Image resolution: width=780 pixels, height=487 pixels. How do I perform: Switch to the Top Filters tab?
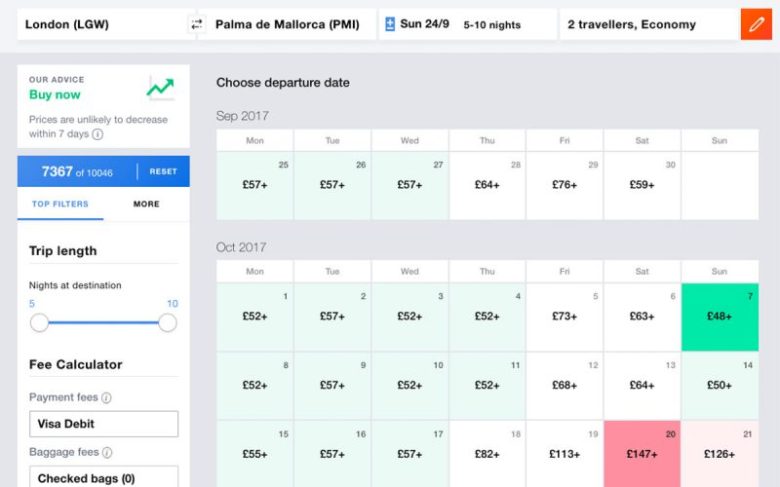point(60,204)
